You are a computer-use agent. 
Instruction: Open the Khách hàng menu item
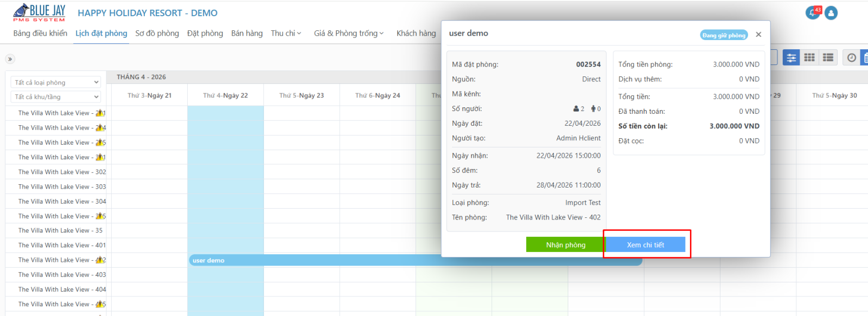416,33
